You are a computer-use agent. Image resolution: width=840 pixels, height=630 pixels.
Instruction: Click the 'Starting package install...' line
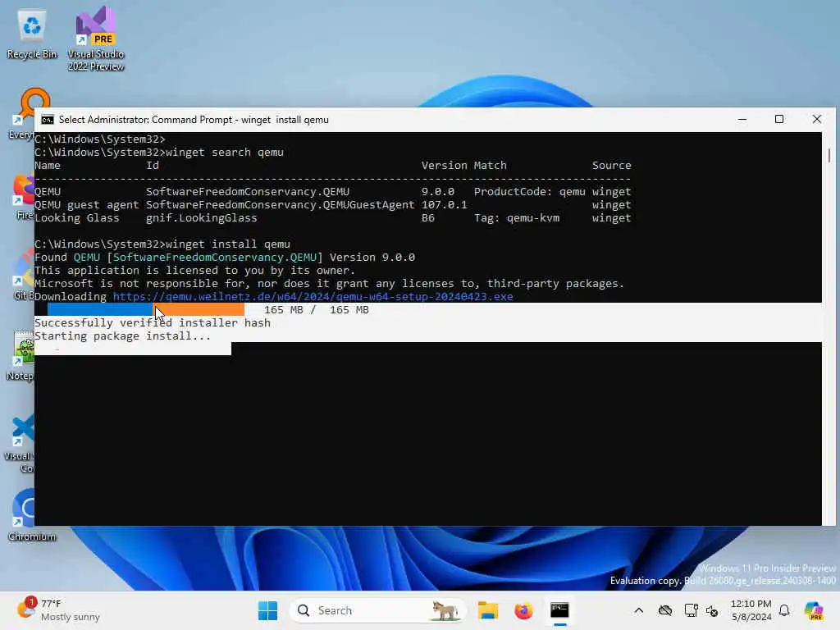click(123, 336)
